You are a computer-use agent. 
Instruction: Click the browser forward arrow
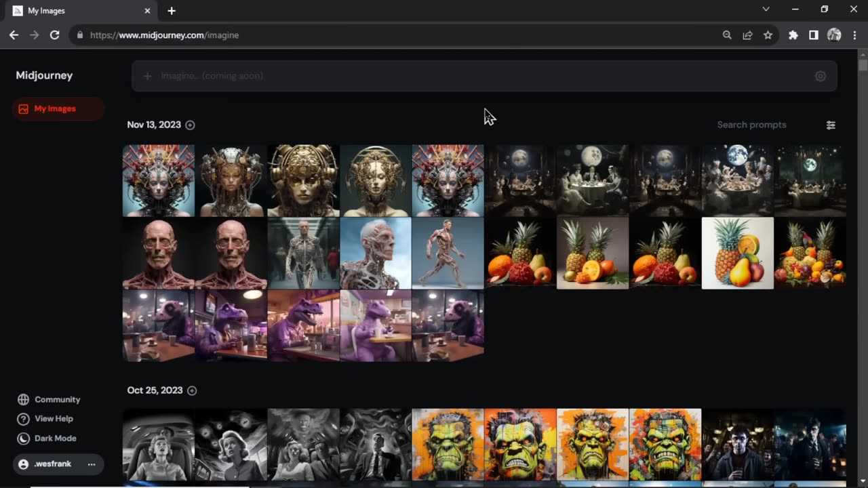pos(34,35)
